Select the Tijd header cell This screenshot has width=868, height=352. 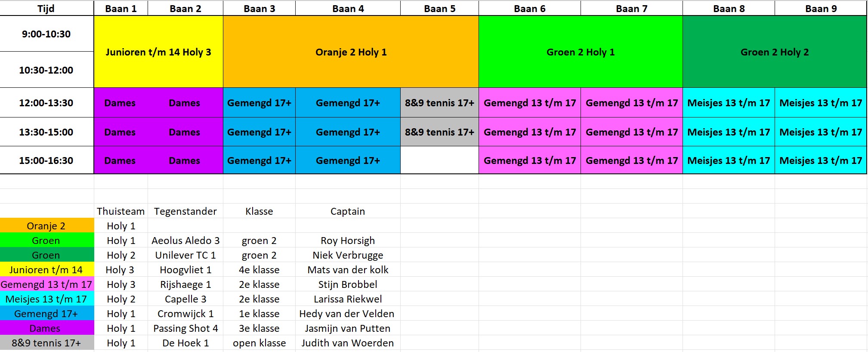click(x=46, y=9)
